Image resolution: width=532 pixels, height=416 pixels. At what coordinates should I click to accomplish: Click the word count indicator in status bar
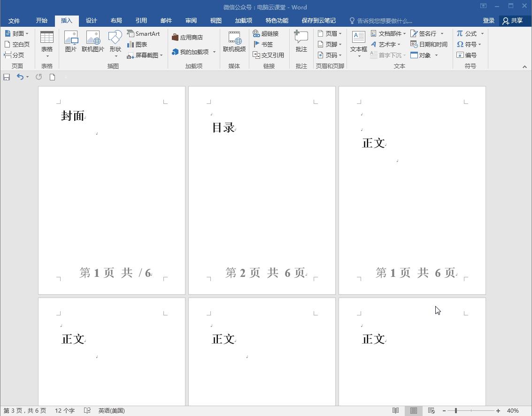click(x=64, y=410)
